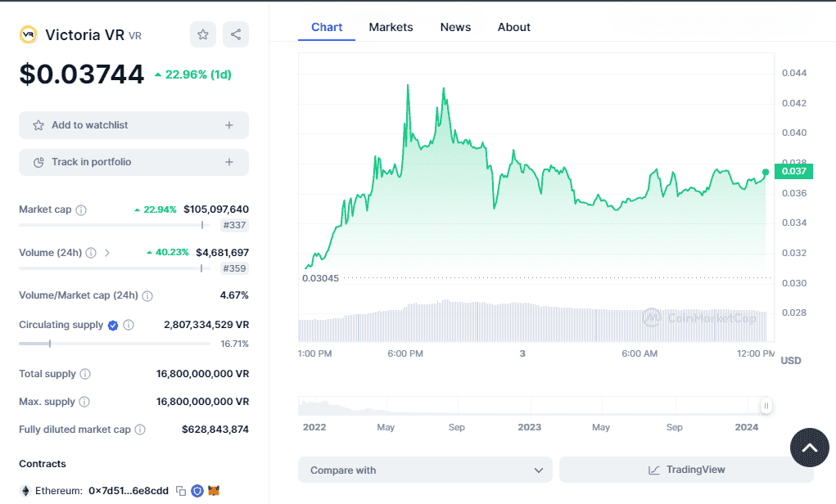Click the green 0.037 current price label
The image size is (836, 504).
click(793, 171)
